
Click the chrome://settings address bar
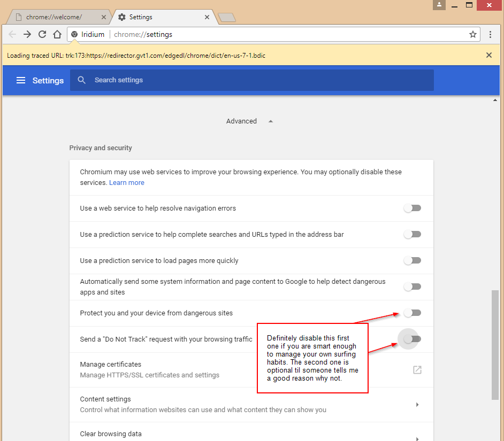pos(273,34)
